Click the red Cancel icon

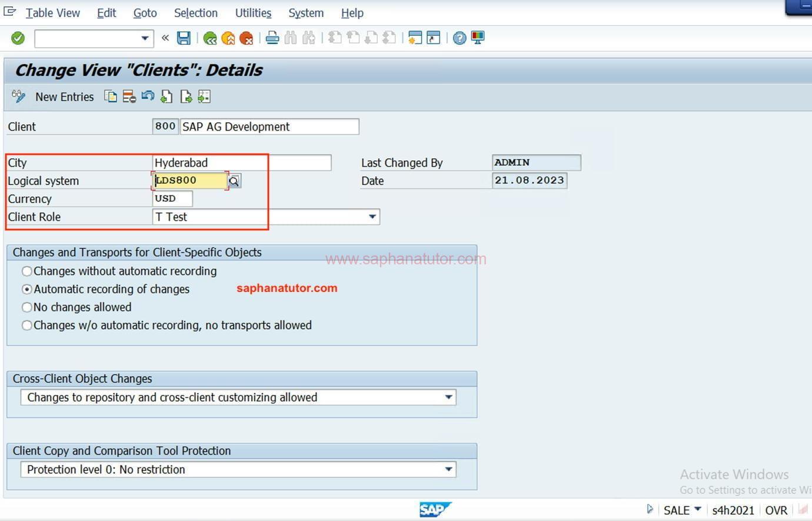click(x=246, y=39)
